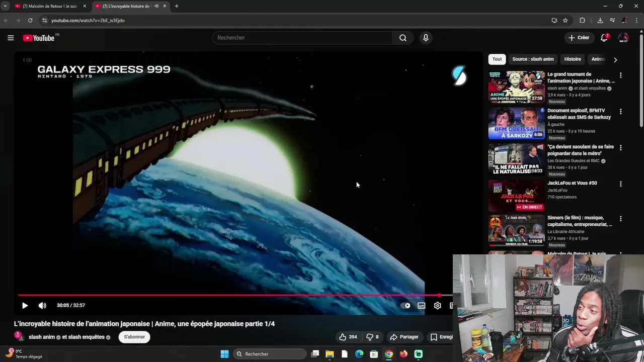The image size is (644, 362).
Task: Open the YouTube hamburger guide menu
Action: (11, 38)
